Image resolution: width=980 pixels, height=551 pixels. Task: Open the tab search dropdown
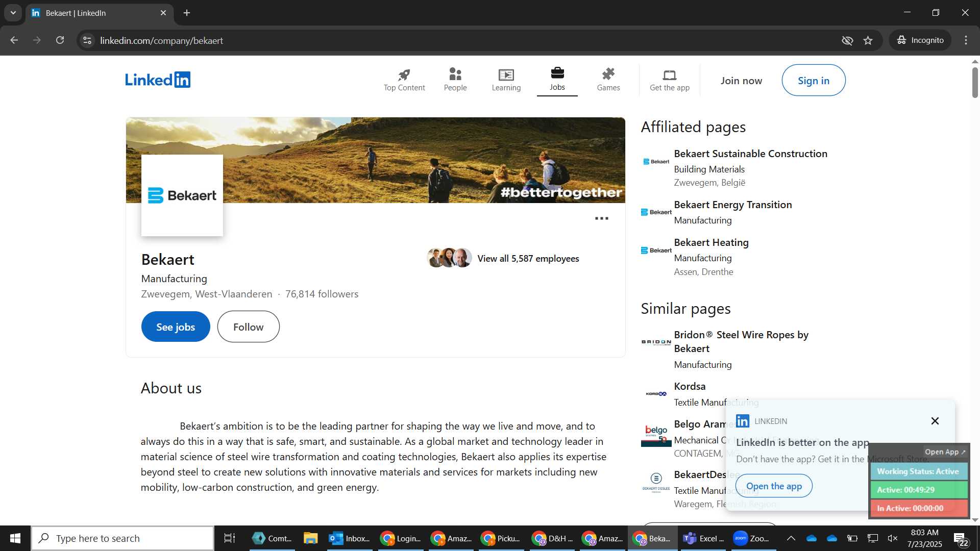tap(13, 13)
